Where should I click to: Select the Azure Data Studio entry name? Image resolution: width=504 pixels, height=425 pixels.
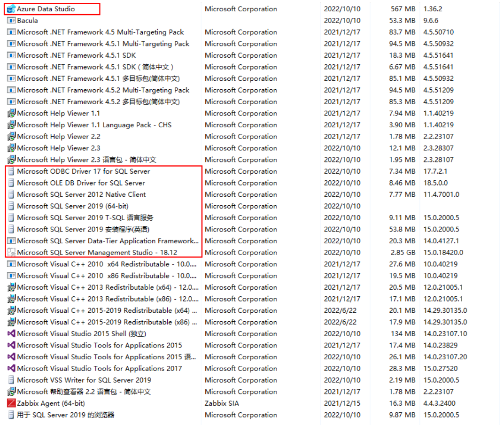[46, 9]
